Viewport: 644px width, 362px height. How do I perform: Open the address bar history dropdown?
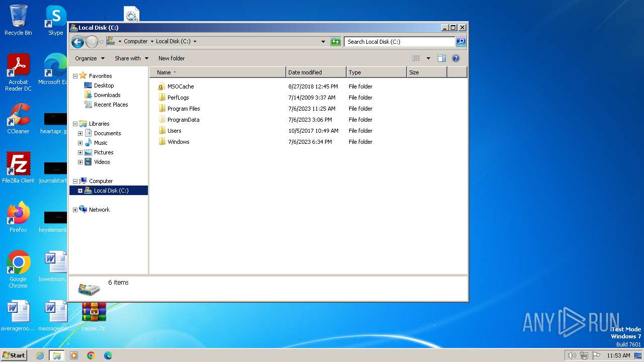(323, 42)
